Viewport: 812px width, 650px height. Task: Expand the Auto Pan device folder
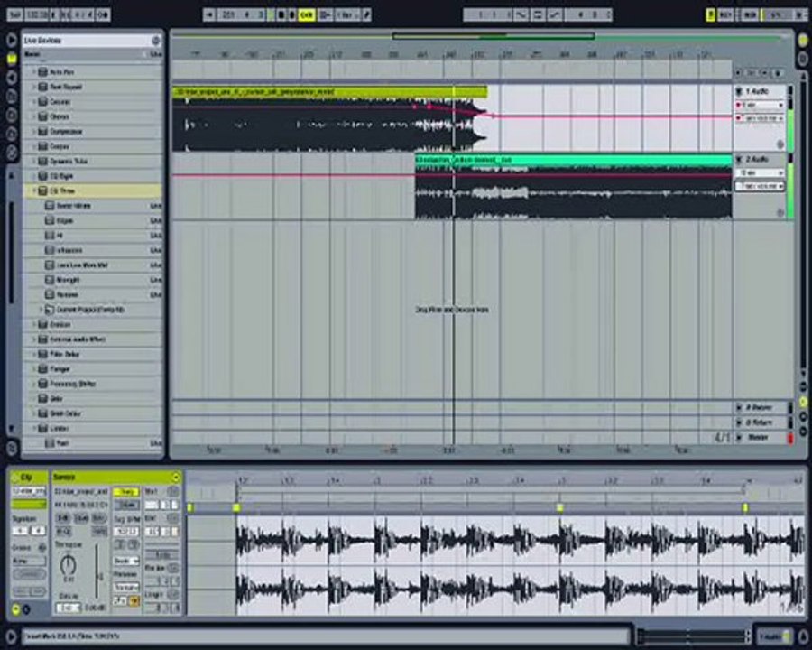34,72
